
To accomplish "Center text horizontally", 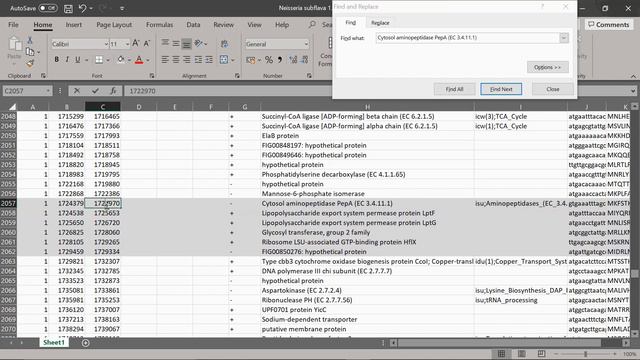I will [x=176, y=60].
